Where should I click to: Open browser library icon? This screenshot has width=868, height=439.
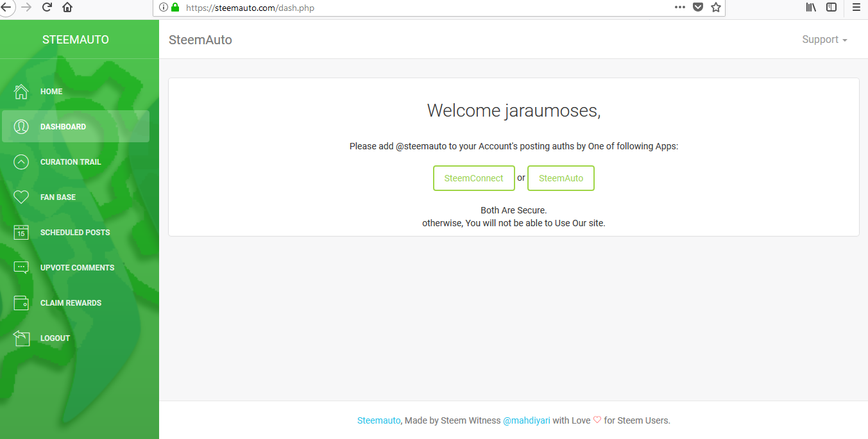(x=811, y=8)
